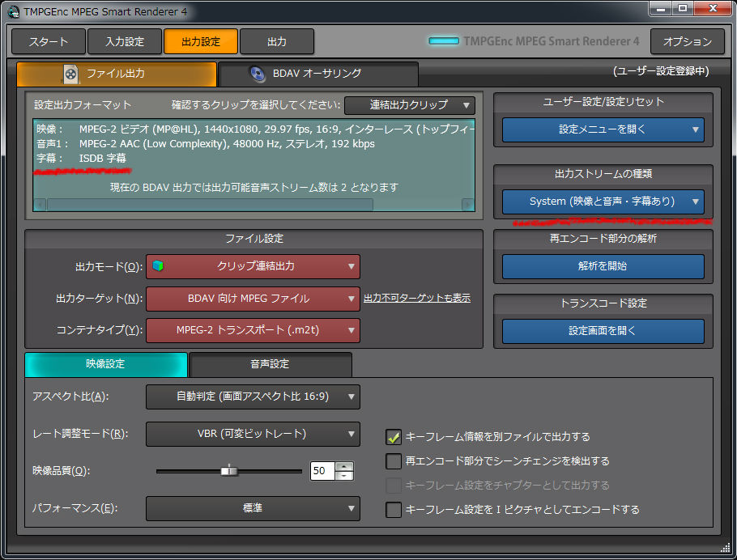Click 出力不可ターゲットも表示 link
Screen dimensions: 737x560
tap(417, 298)
